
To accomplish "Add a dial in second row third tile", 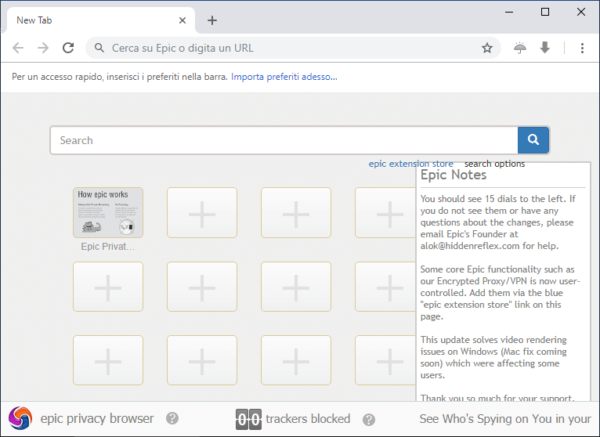I will click(296, 287).
